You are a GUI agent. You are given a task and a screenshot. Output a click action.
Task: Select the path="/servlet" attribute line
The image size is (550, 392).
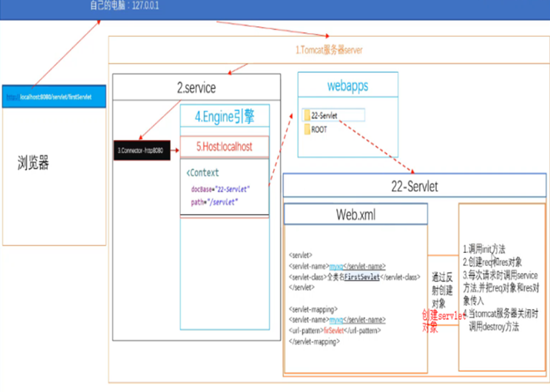click(x=215, y=202)
